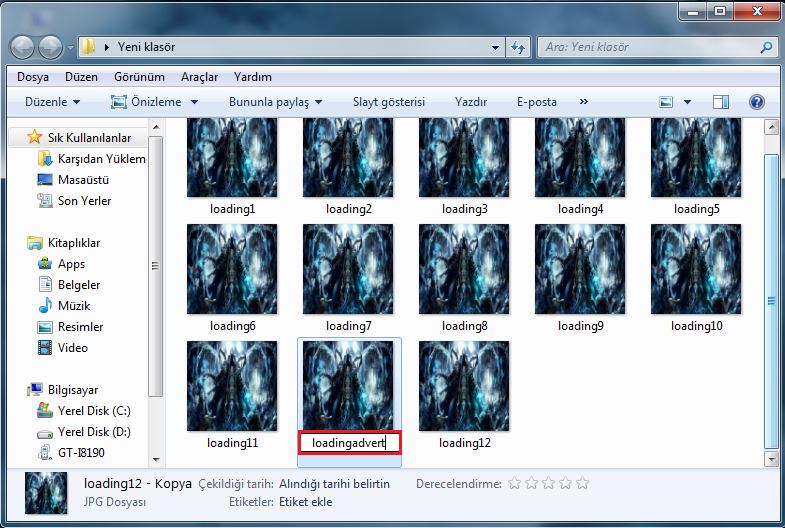Select the loading7 thumbnail
The height and width of the screenshot is (528, 785).
coord(348,269)
